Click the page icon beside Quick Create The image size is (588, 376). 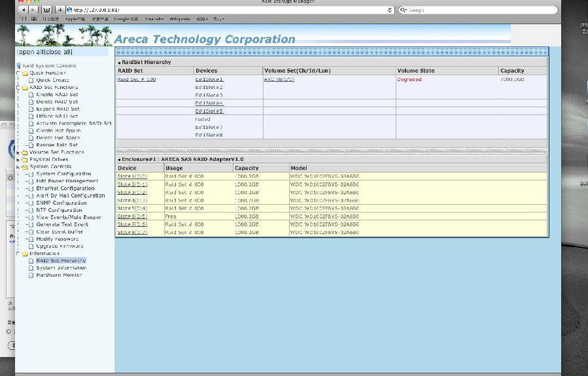tap(31, 80)
